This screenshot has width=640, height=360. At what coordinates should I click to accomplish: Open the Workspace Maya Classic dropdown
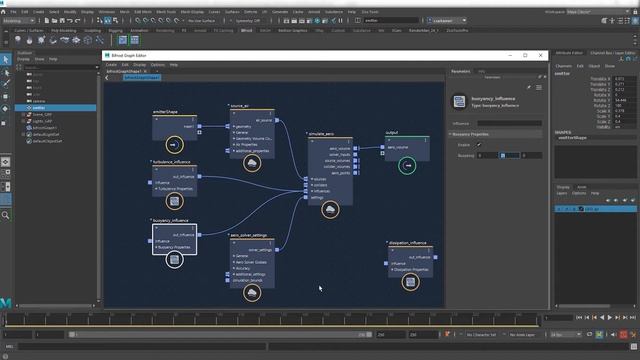(x=598, y=12)
